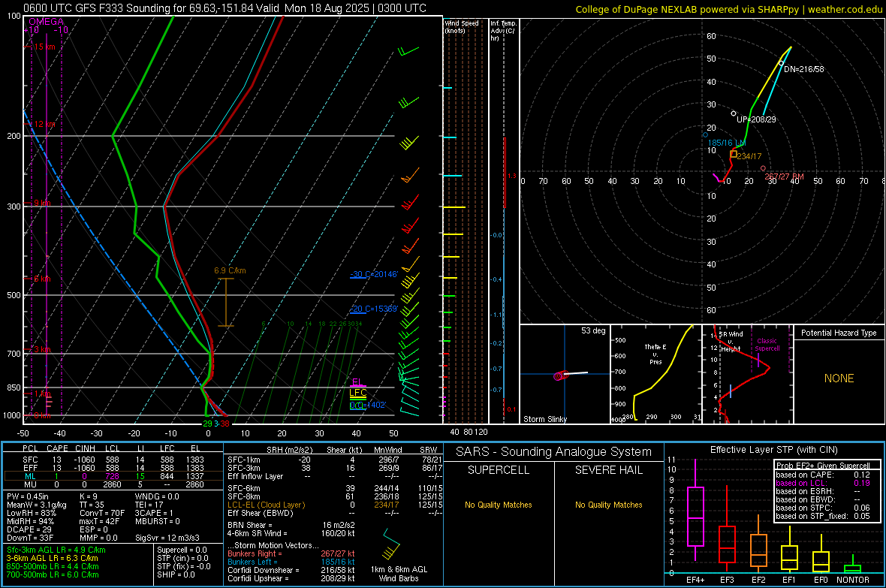Select the highlighted ML parcel row
Image resolution: width=886 pixels, height=588 pixels.
tap(113, 476)
